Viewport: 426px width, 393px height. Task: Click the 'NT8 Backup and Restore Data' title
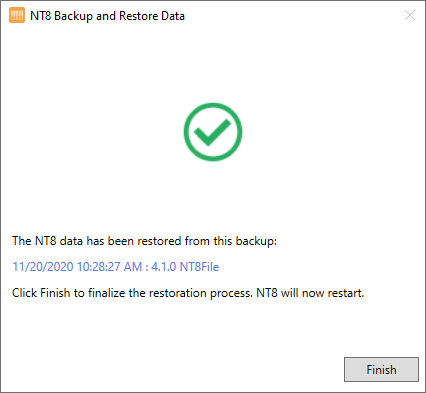click(x=107, y=16)
